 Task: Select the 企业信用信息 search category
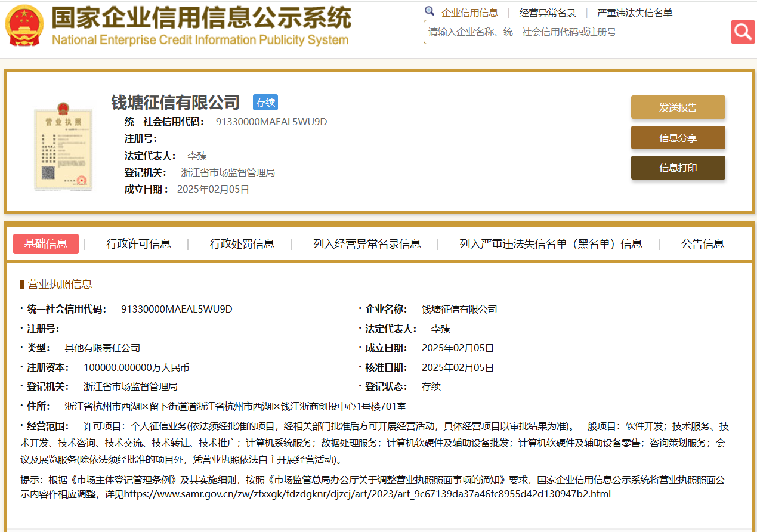tap(469, 13)
